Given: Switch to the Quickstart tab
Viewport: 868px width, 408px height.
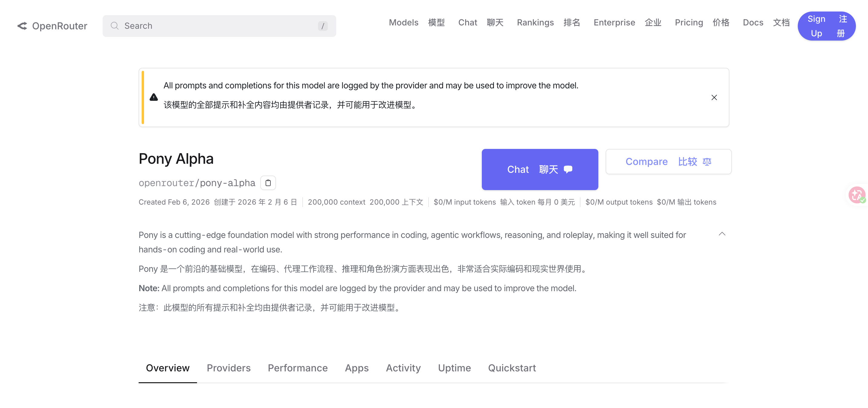Looking at the screenshot, I should 511,368.
